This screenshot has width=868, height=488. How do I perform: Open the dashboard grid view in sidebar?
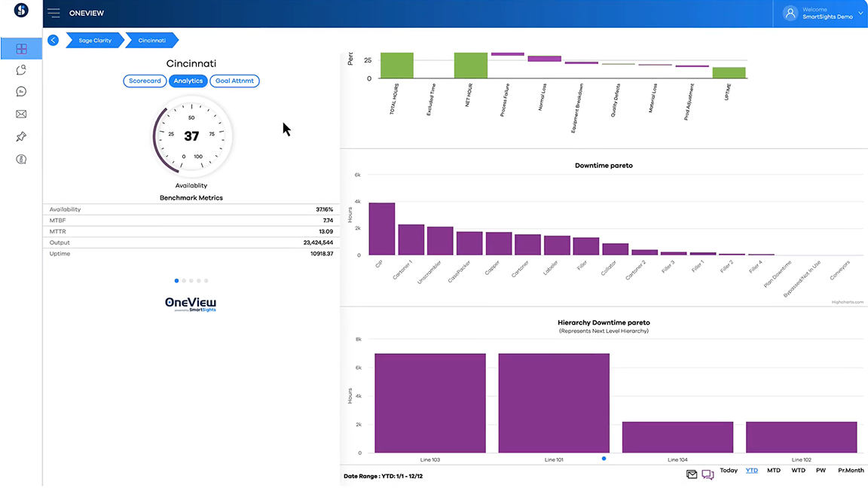[21, 49]
